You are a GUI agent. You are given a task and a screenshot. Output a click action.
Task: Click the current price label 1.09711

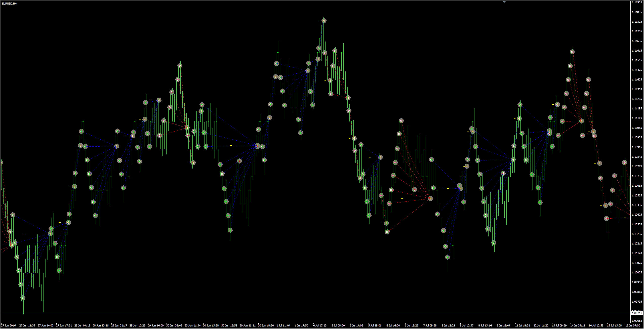click(637, 313)
